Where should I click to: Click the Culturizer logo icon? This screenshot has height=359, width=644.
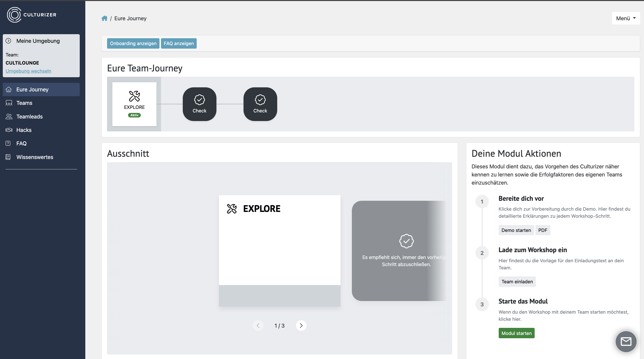pos(14,15)
